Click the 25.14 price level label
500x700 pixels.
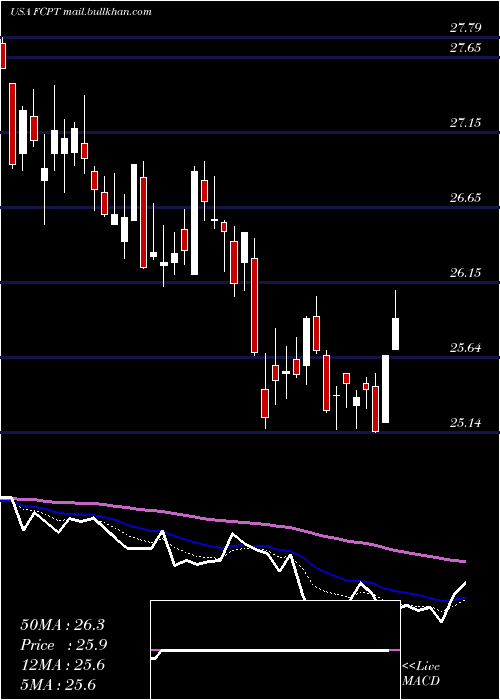(465, 423)
